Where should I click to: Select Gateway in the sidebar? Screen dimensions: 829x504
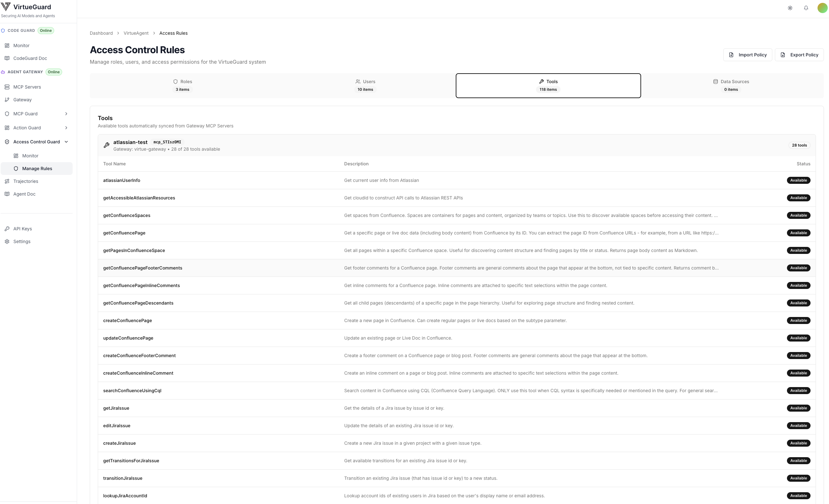coord(23,100)
